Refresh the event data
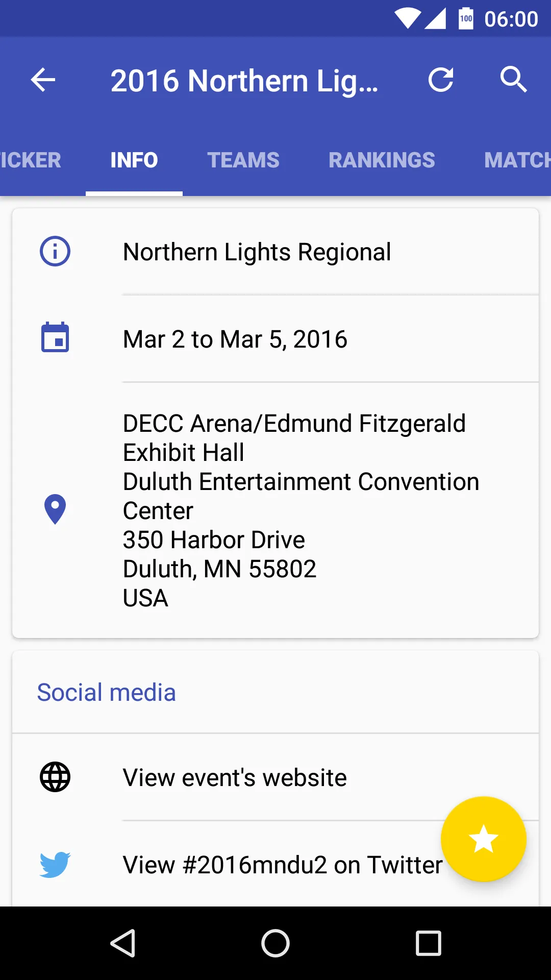 (x=441, y=80)
